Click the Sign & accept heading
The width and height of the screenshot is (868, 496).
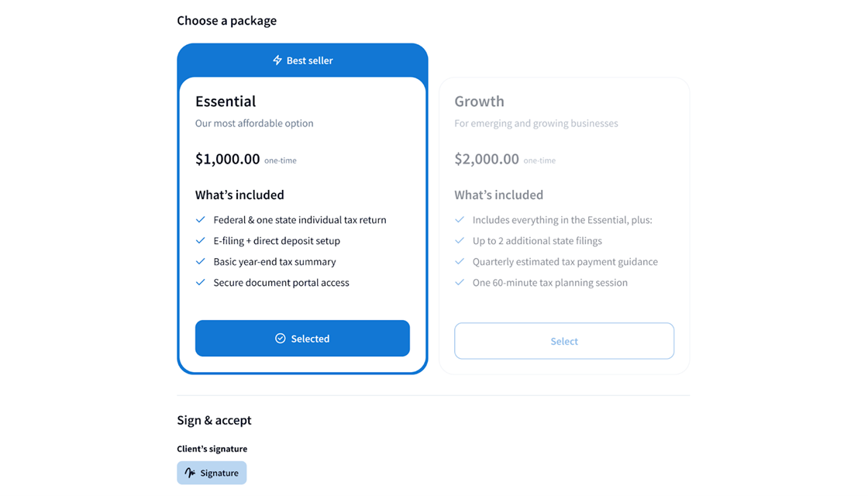(x=214, y=420)
